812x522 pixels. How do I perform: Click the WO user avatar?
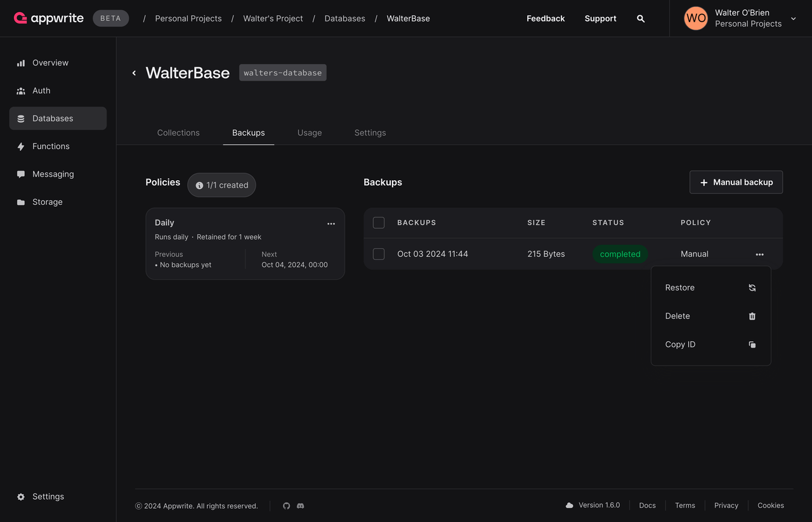coord(696,18)
